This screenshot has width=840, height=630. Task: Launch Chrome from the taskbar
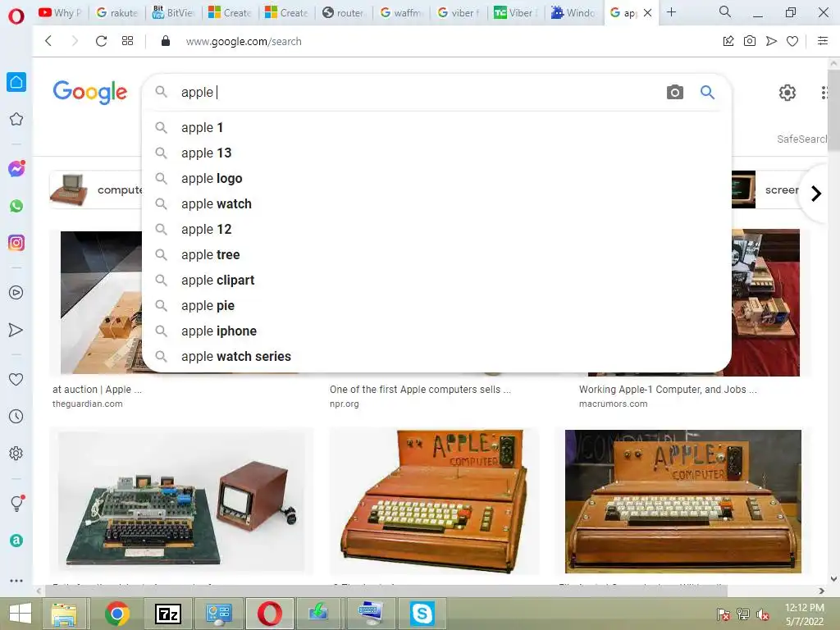(x=116, y=614)
